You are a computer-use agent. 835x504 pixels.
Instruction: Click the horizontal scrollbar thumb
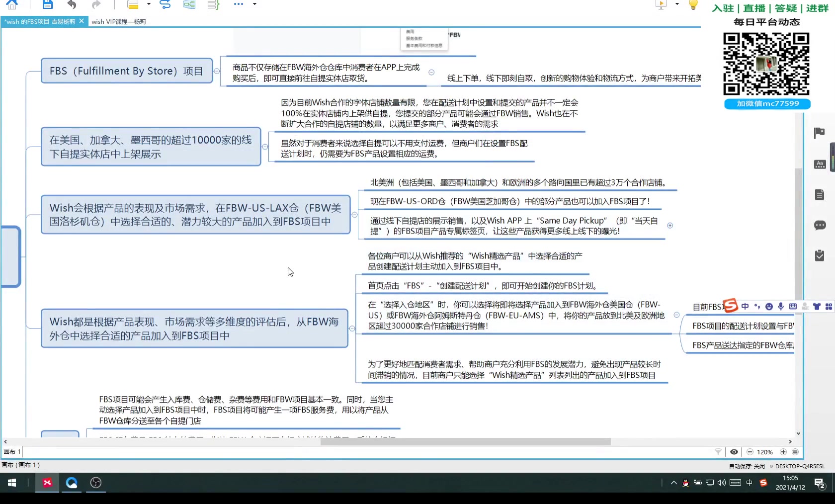[465, 441]
